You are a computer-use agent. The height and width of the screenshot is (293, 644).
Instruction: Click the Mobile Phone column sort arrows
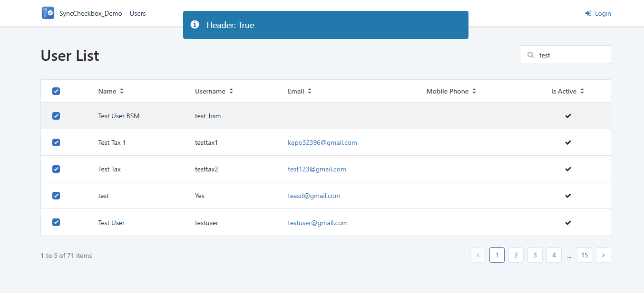point(474,91)
